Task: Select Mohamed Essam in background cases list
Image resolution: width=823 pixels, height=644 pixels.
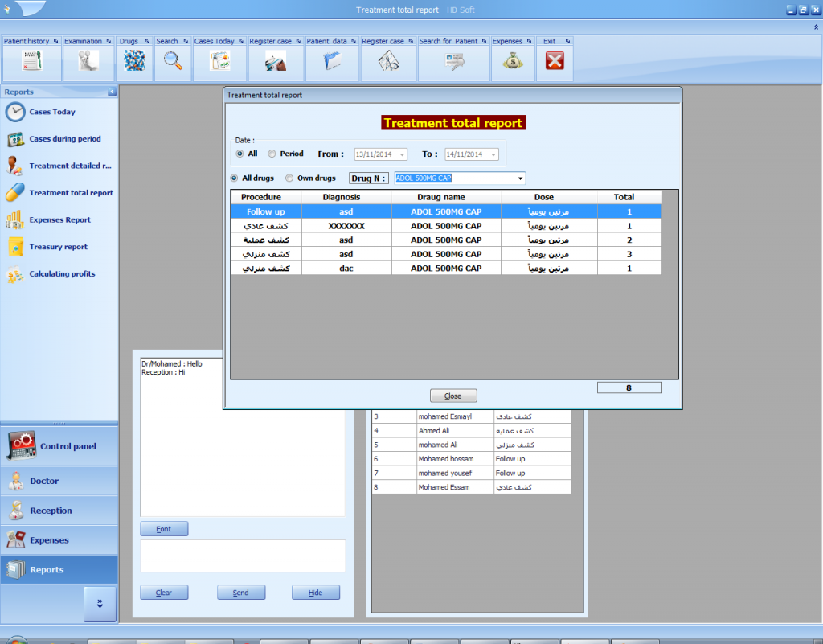Action: click(471, 487)
